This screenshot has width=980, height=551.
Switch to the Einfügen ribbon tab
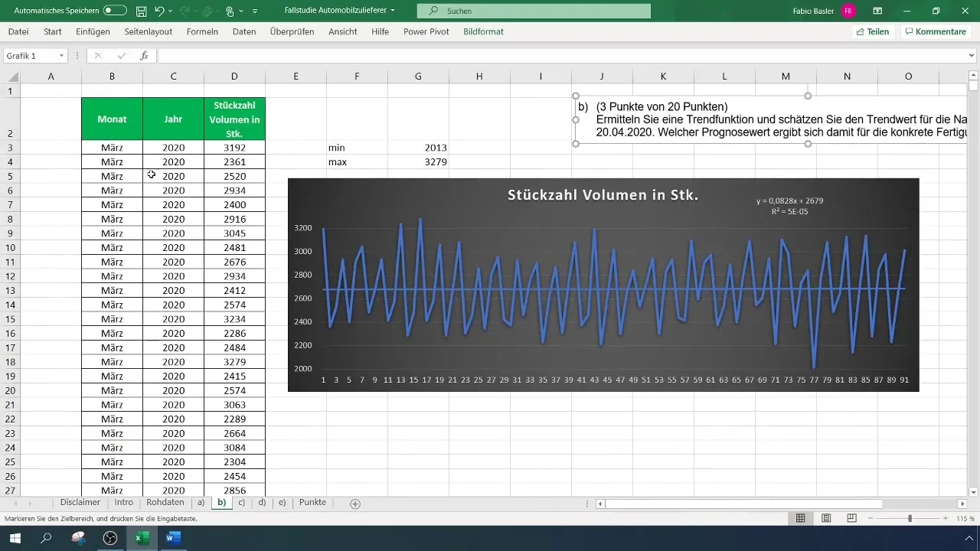[x=93, y=31]
